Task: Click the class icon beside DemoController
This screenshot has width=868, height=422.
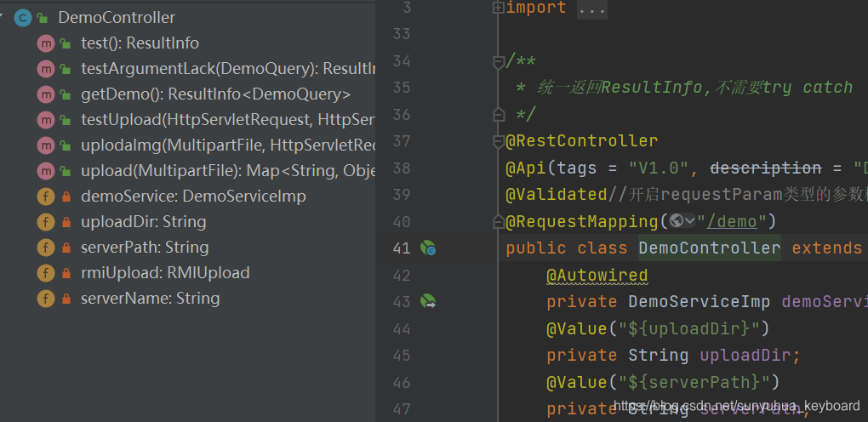Action: click(23, 18)
